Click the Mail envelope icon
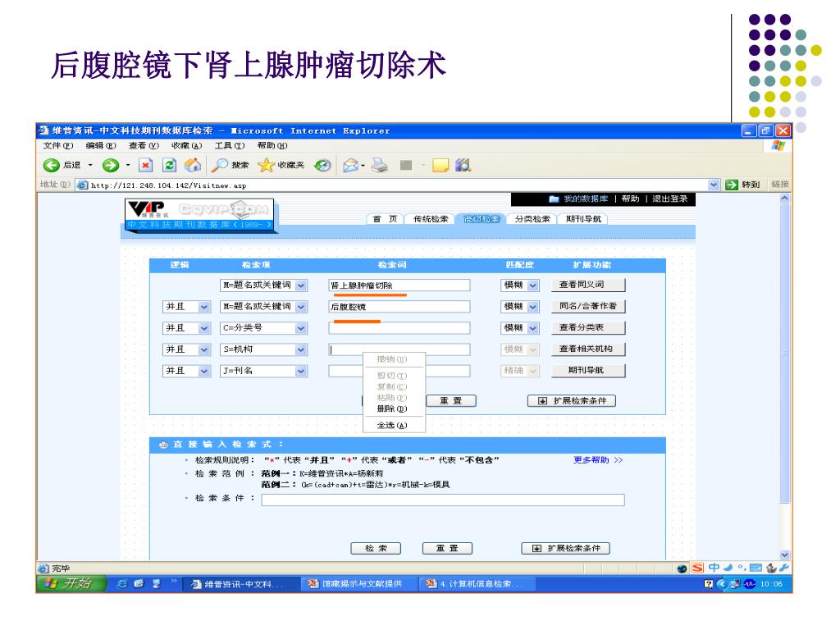This screenshot has width=840, height=630. click(351, 166)
